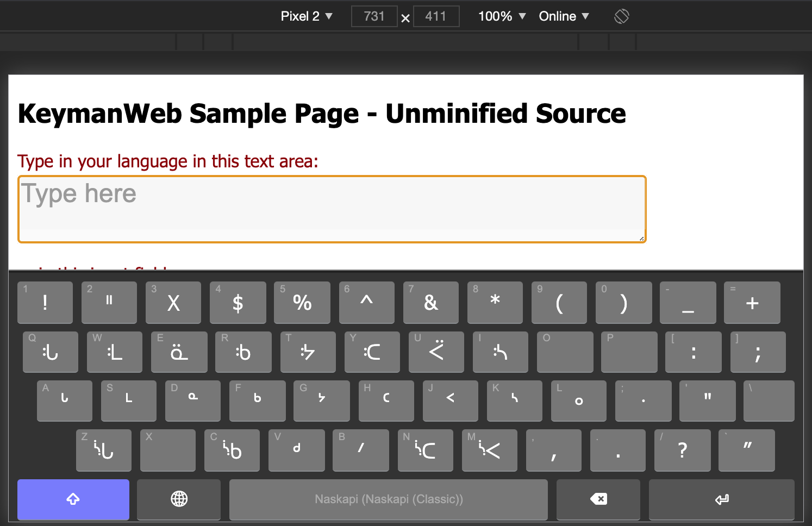Click the device width field showing 731

click(x=374, y=16)
